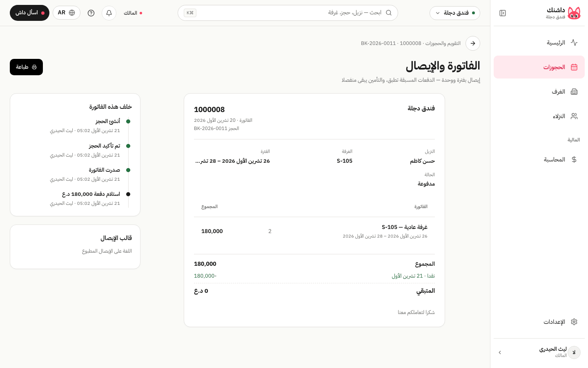Click the قالب الإيصال card title
This screenshot has width=588, height=368.
click(x=116, y=238)
